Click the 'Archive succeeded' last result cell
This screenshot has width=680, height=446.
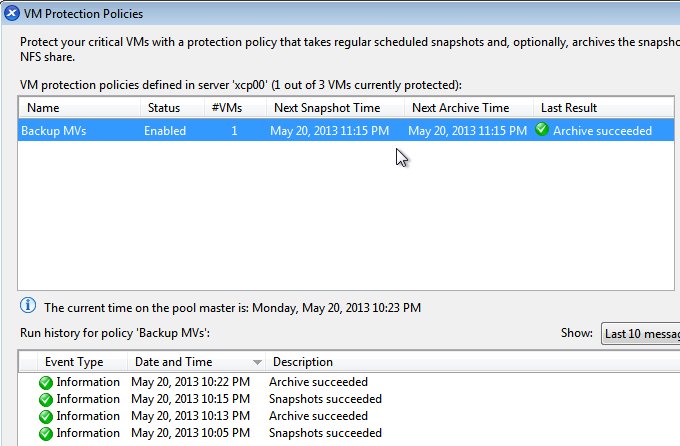(602, 131)
